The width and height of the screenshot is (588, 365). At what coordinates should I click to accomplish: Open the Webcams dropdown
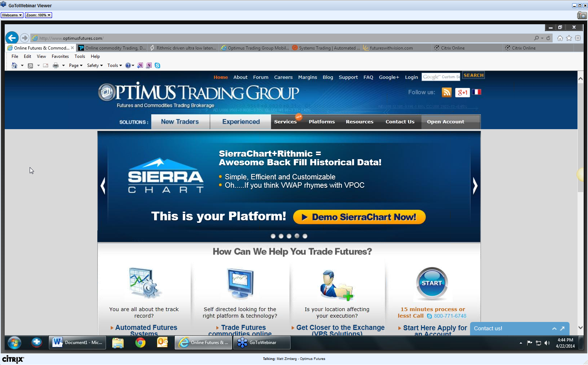point(12,15)
